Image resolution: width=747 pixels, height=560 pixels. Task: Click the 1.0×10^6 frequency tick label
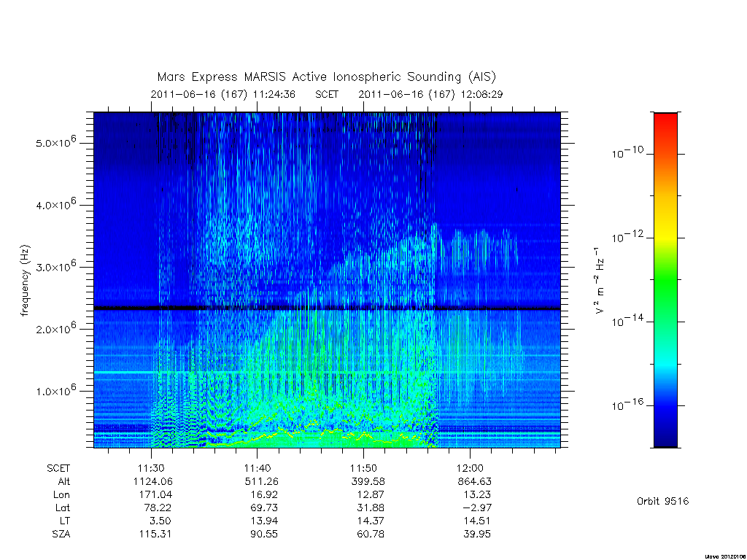(55, 390)
